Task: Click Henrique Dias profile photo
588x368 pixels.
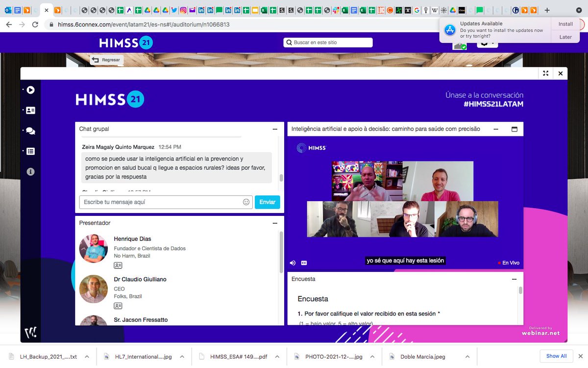Action: 93,249
